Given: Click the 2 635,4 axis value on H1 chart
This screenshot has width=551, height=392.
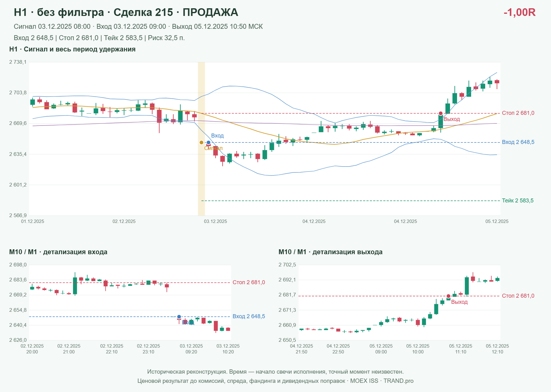Looking at the screenshot, I should click(18, 154).
